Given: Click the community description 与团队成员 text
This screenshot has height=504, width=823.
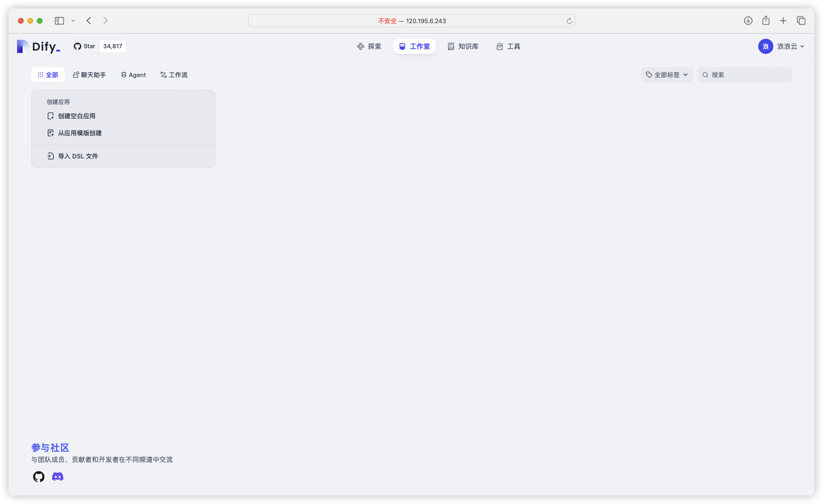Looking at the screenshot, I should [x=102, y=460].
